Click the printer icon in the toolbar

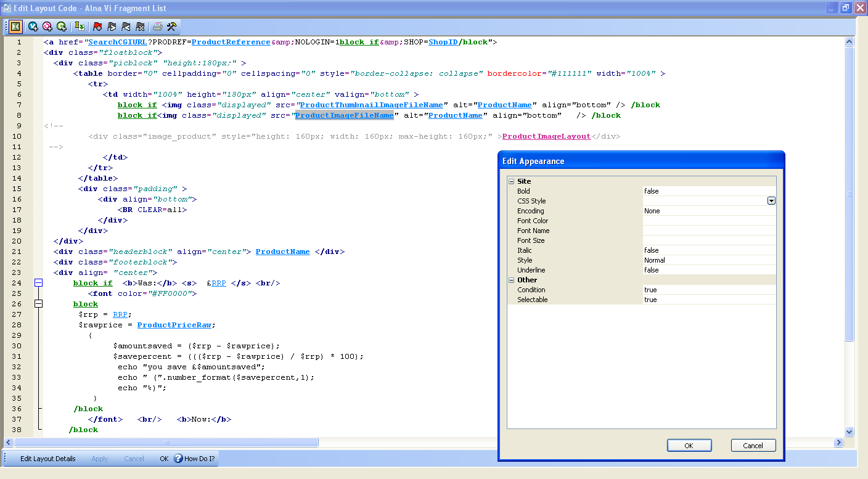pos(158,27)
